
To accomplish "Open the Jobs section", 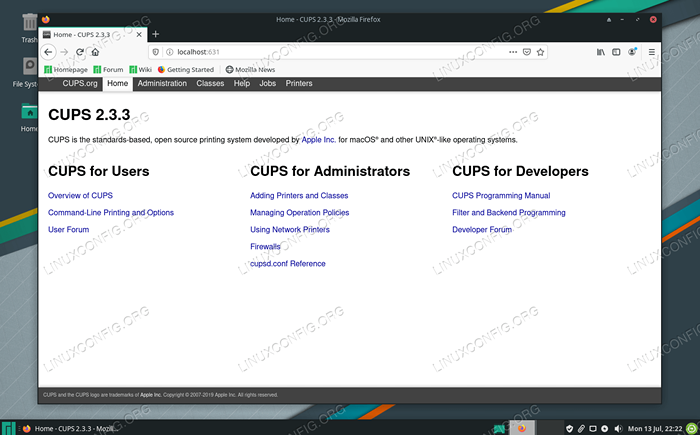I will [267, 84].
